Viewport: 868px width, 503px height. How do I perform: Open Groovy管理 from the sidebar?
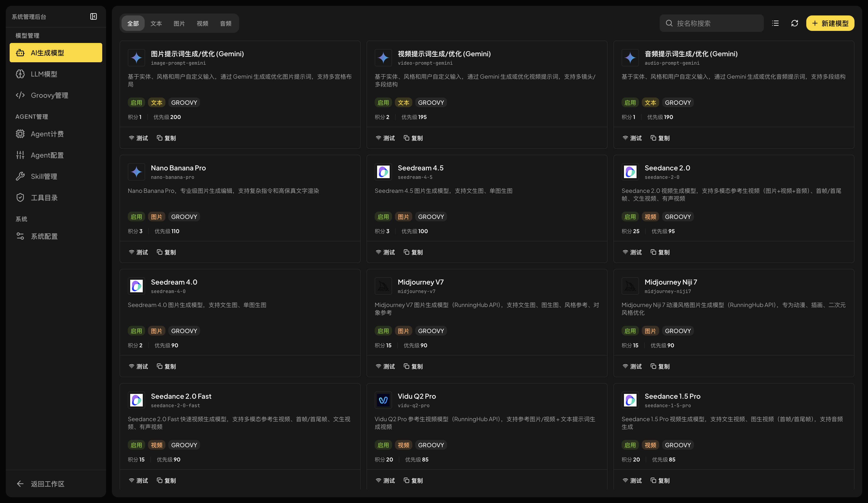tap(56, 95)
